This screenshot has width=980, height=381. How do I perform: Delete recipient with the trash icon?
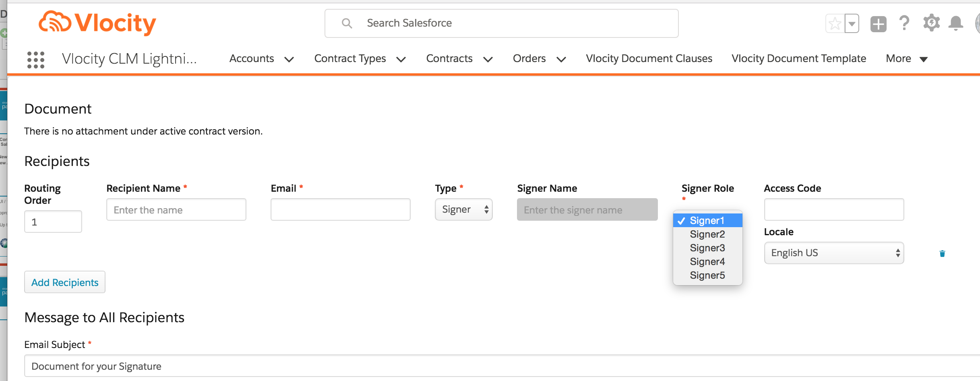click(942, 253)
